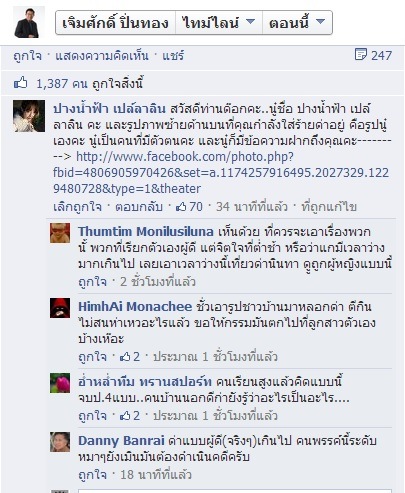This screenshot has width=405, height=493.
Task: Select the เจิมศักดิ์ ปิ่นทอง page button
Action: 115,23
